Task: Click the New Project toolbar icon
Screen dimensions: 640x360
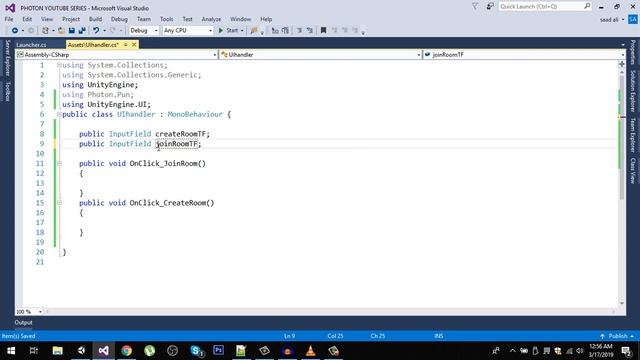Action: 45,31
